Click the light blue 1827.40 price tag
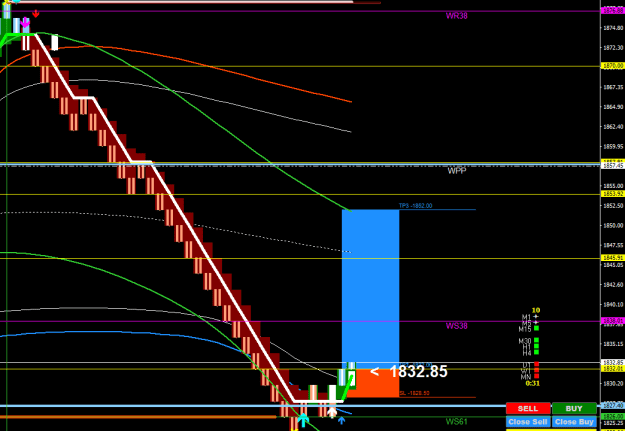The height and width of the screenshot is (431, 625). tap(613, 405)
